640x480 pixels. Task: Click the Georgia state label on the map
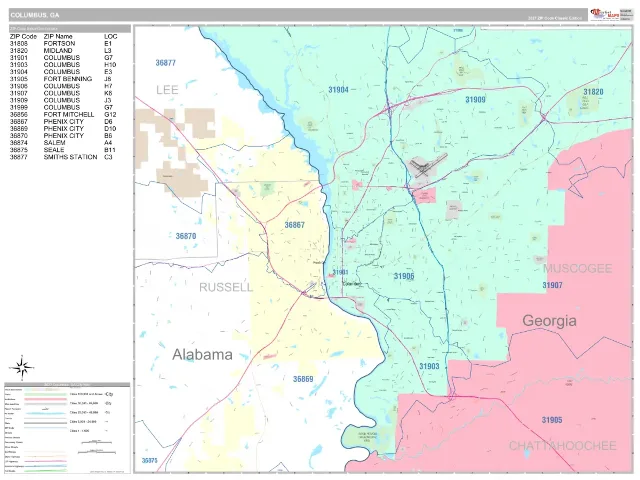click(549, 321)
